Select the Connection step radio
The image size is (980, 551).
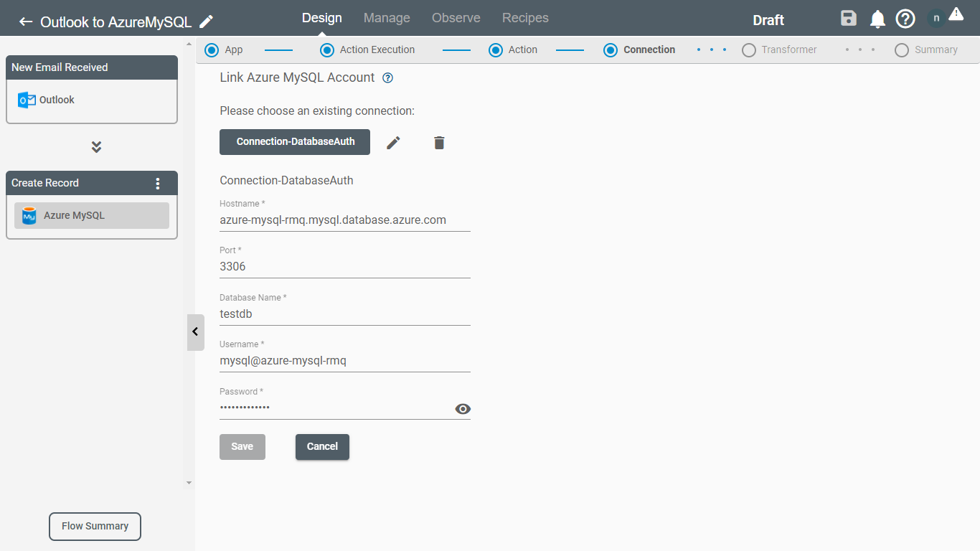point(611,50)
